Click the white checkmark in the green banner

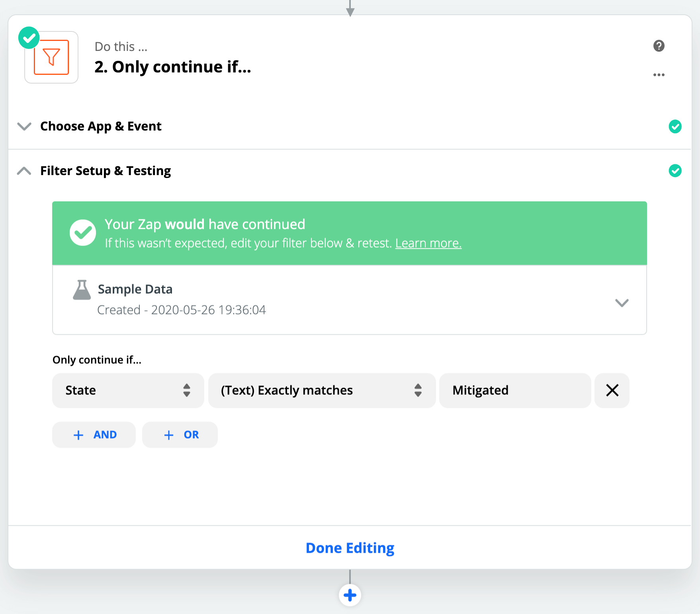[83, 233]
